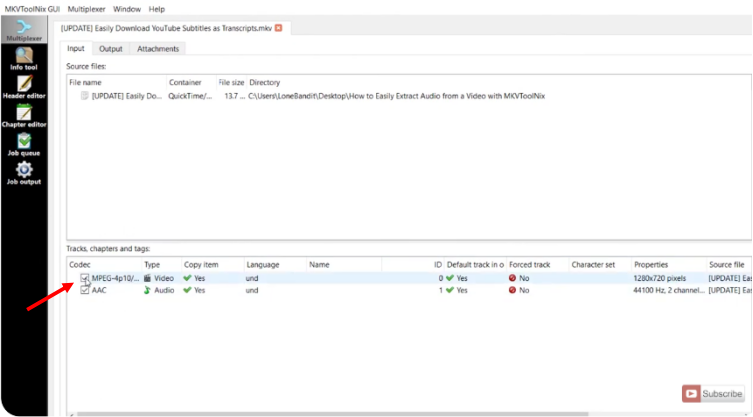
Task: Switch to the Input tab
Action: point(76,49)
